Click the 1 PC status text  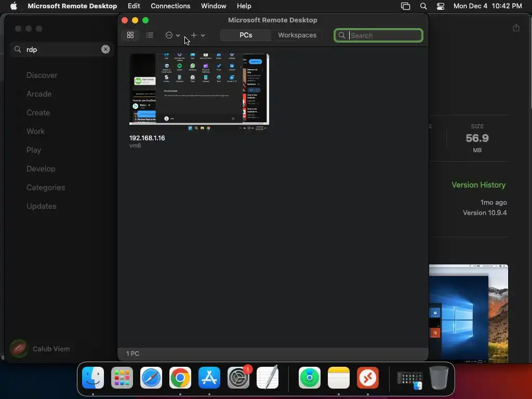pyautogui.click(x=132, y=353)
